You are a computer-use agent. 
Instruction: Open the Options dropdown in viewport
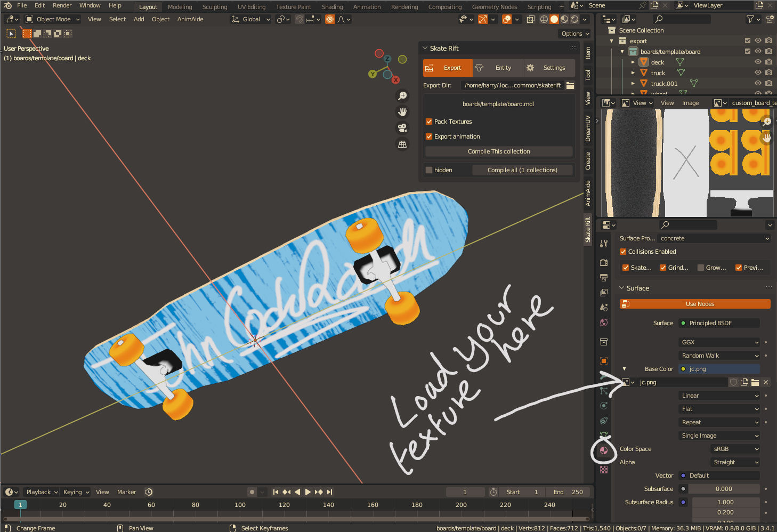point(575,34)
